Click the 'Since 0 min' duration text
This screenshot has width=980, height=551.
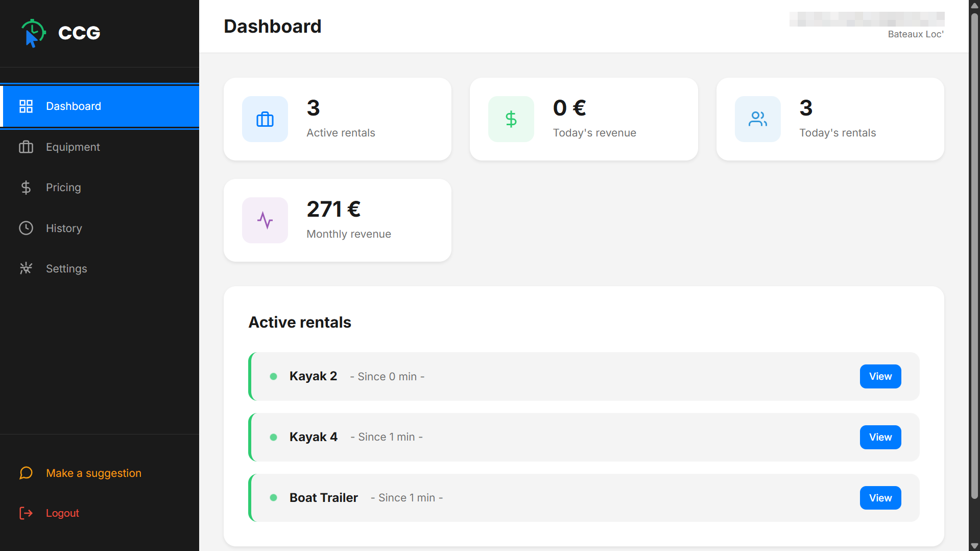[x=387, y=377]
